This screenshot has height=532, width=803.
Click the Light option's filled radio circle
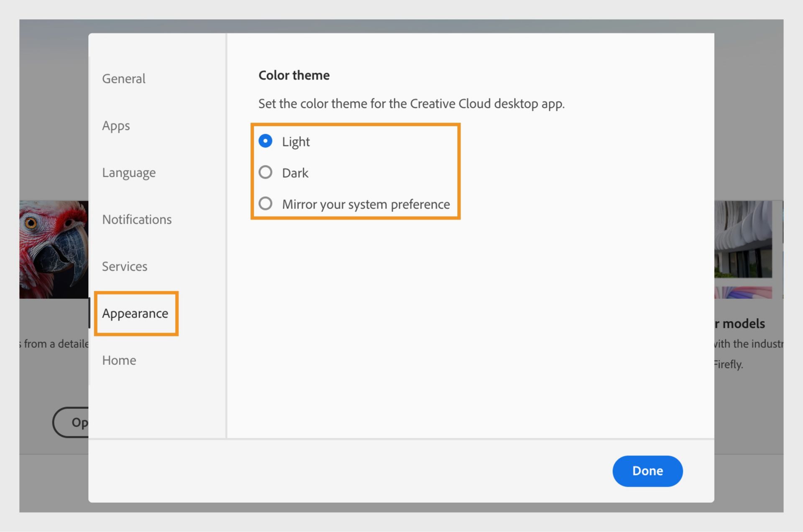[x=265, y=141]
